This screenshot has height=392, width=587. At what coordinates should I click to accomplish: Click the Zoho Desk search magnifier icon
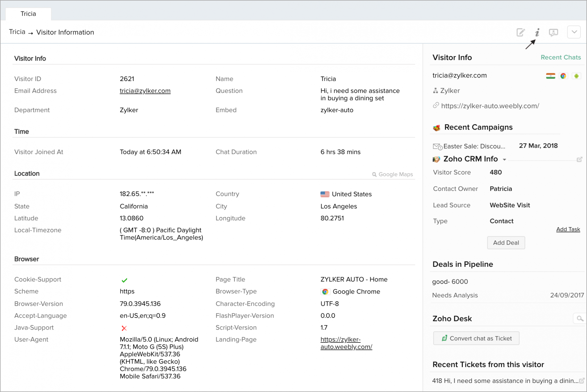pyautogui.click(x=580, y=318)
